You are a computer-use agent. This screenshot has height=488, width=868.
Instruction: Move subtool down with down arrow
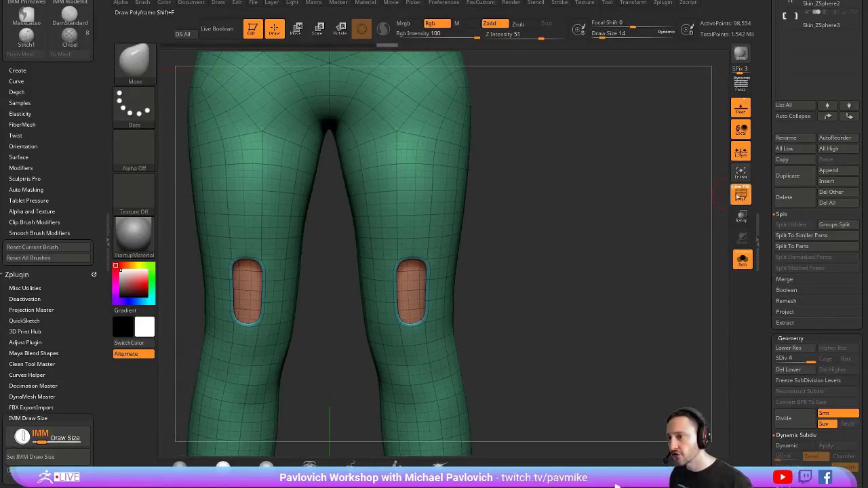[x=848, y=105]
